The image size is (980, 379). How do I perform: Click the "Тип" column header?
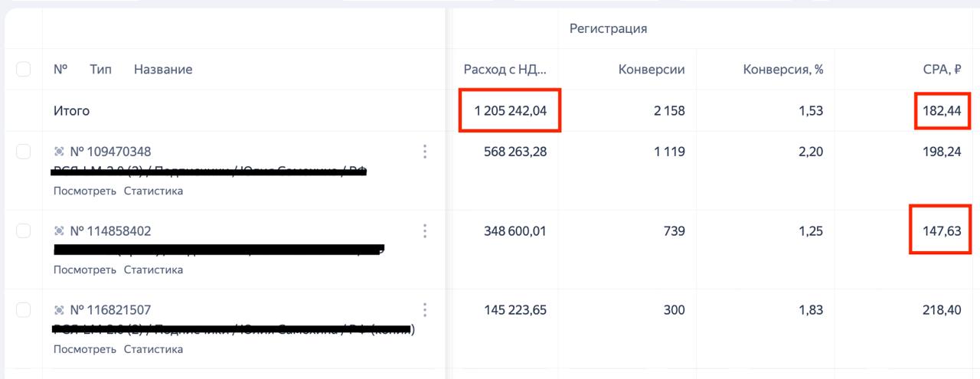100,70
